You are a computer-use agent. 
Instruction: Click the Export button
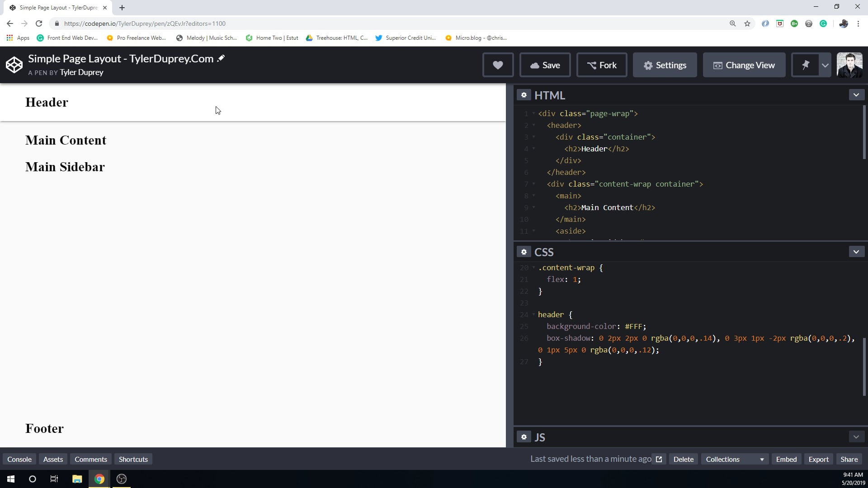click(x=818, y=459)
